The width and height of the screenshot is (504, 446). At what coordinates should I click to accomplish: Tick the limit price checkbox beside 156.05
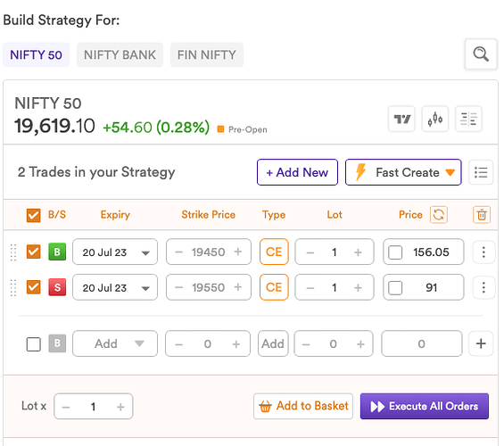[x=395, y=252]
